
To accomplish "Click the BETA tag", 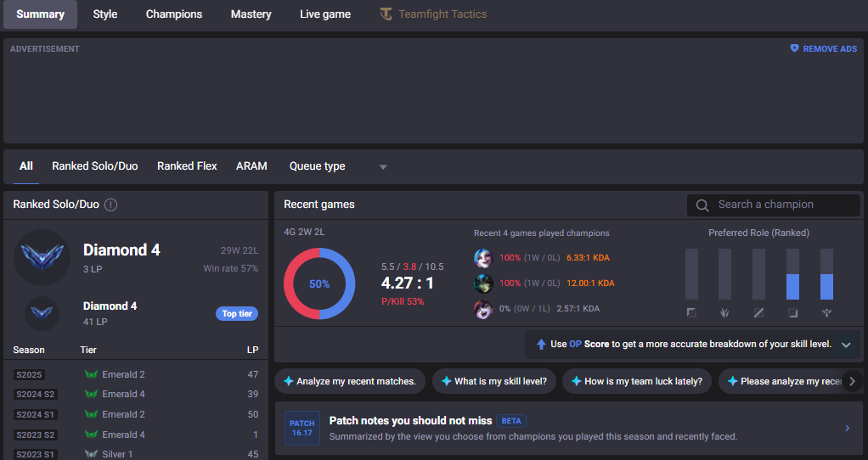I will pos(511,421).
